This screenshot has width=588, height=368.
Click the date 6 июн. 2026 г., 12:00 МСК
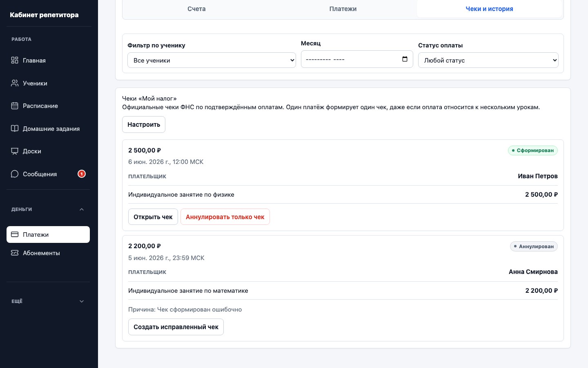[166, 162]
